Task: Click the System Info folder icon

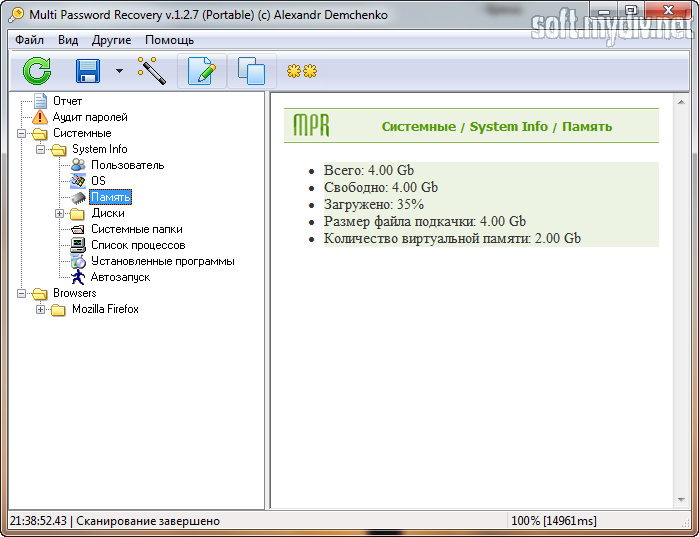Action: 58,150
